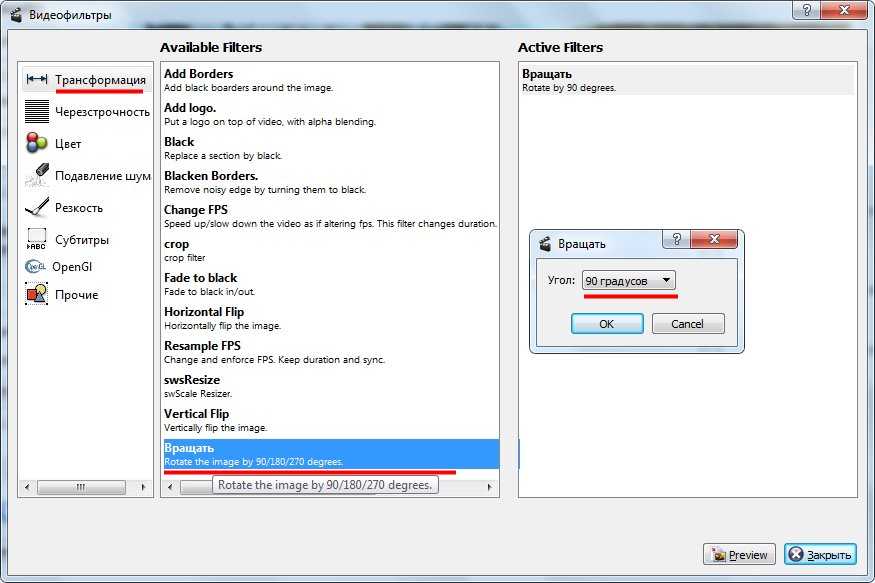
Task: Click the Закрыть button
Action: (x=820, y=555)
